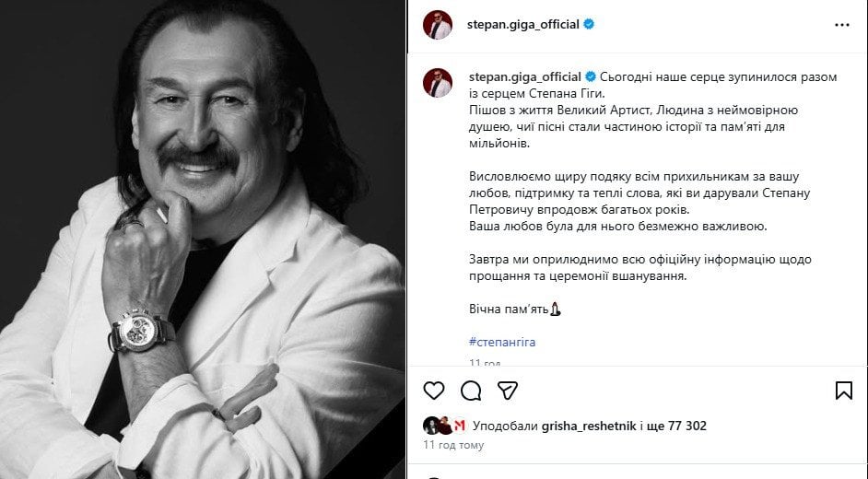The image size is (868, 479).
Task: Share post via the paper plane icon
Action: 508,391
